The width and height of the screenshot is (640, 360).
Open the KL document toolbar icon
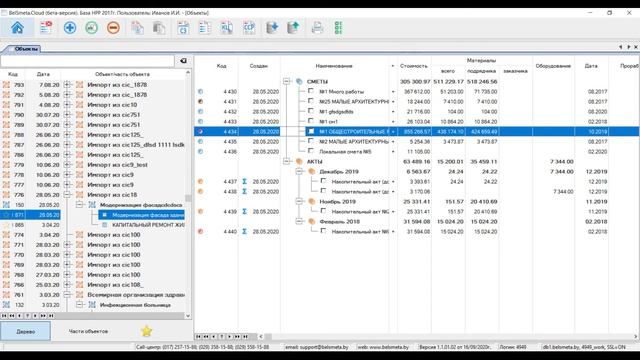tap(227, 28)
